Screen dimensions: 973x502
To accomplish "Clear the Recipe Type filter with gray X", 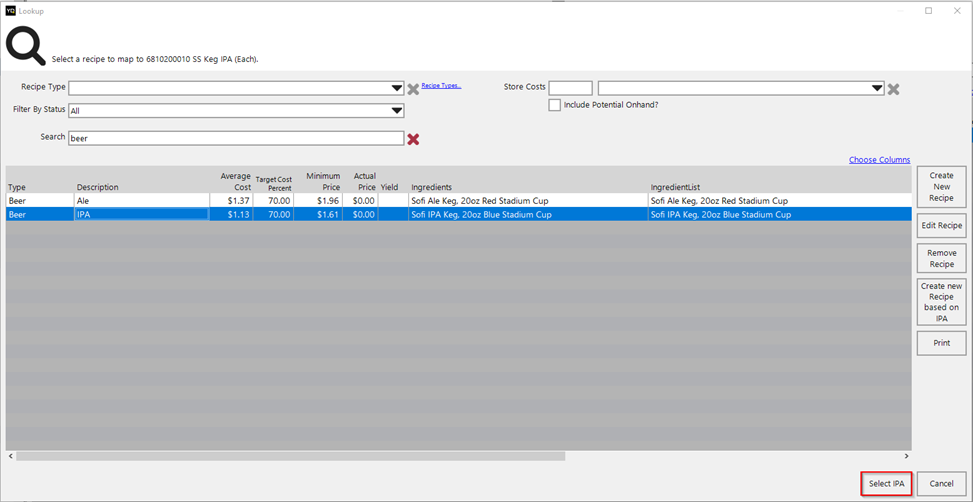I will [x=413, y=89].
